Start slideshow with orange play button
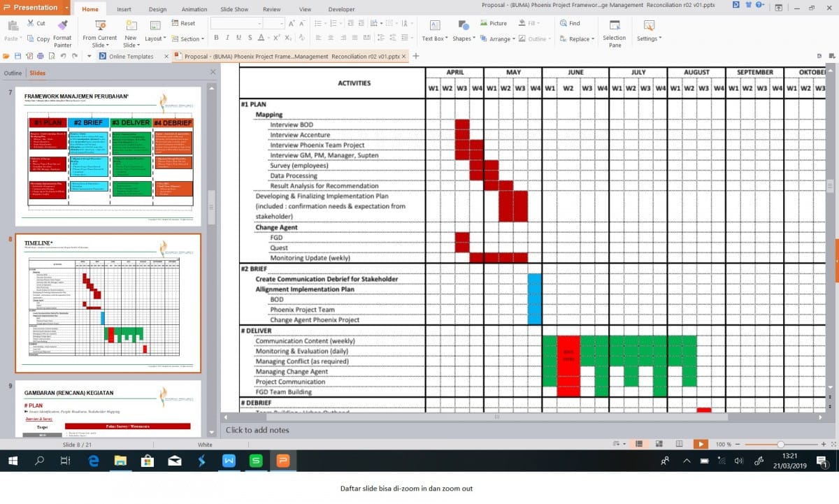 point(700,444)
